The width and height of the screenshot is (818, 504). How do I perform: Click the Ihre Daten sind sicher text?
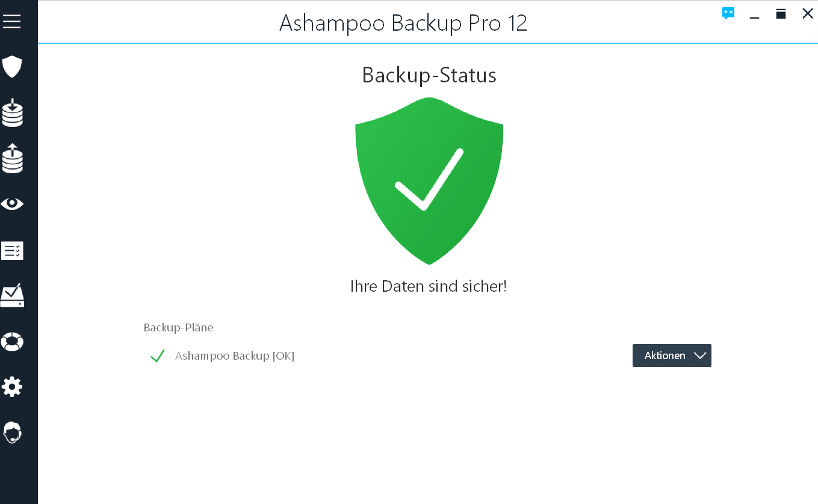[x=428, y=286]
